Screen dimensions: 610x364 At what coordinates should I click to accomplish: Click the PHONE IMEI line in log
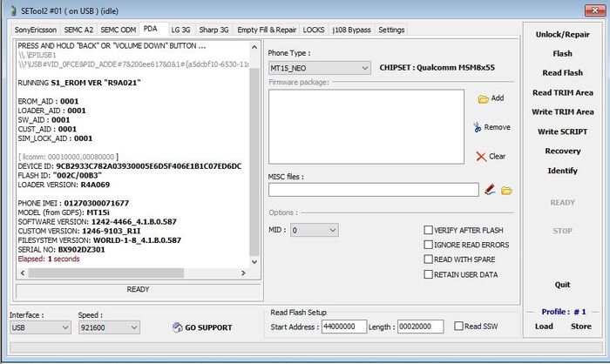click(x=73, y=203)
